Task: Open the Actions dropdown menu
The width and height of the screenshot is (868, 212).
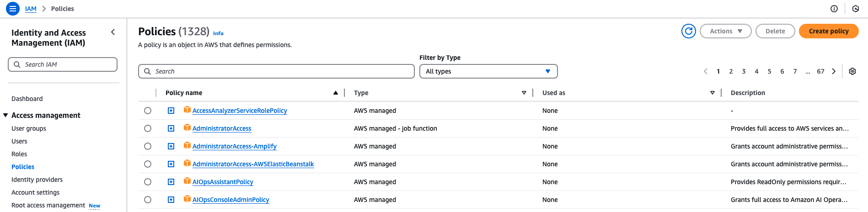Action: coord(725,31)
